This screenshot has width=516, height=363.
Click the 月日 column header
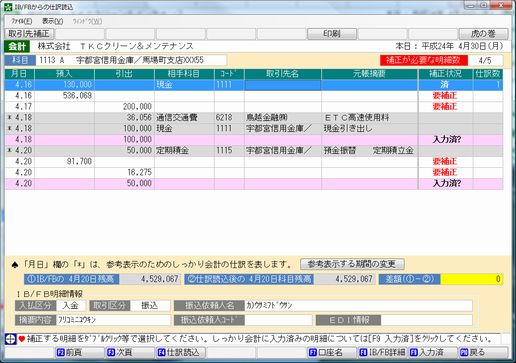(19, 74)
